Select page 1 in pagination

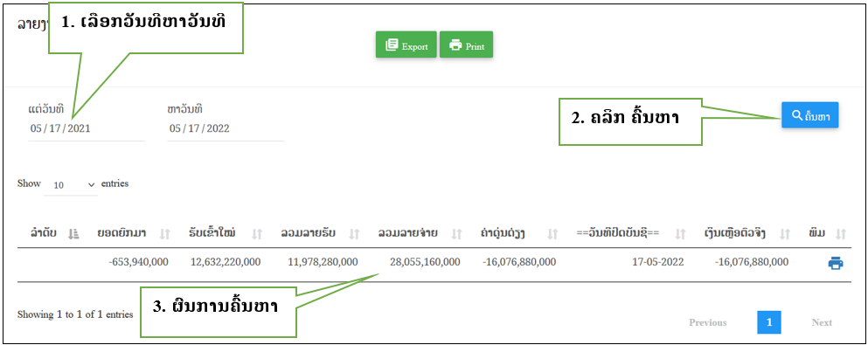pos(769,322)
